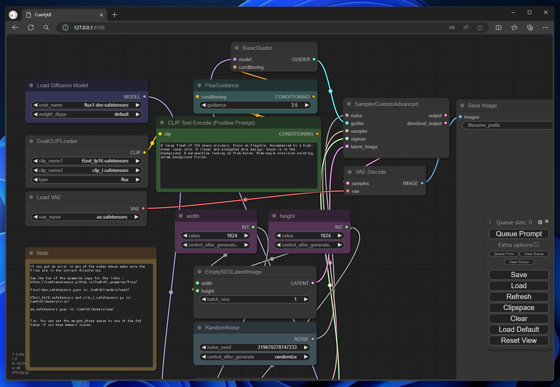Save the workflow
This screenshot has height=387, width=560.
[x=519, y=275]
